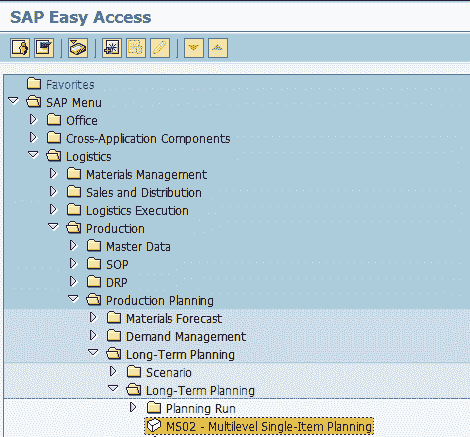Select the SAP Menu label

coord(74,102)
